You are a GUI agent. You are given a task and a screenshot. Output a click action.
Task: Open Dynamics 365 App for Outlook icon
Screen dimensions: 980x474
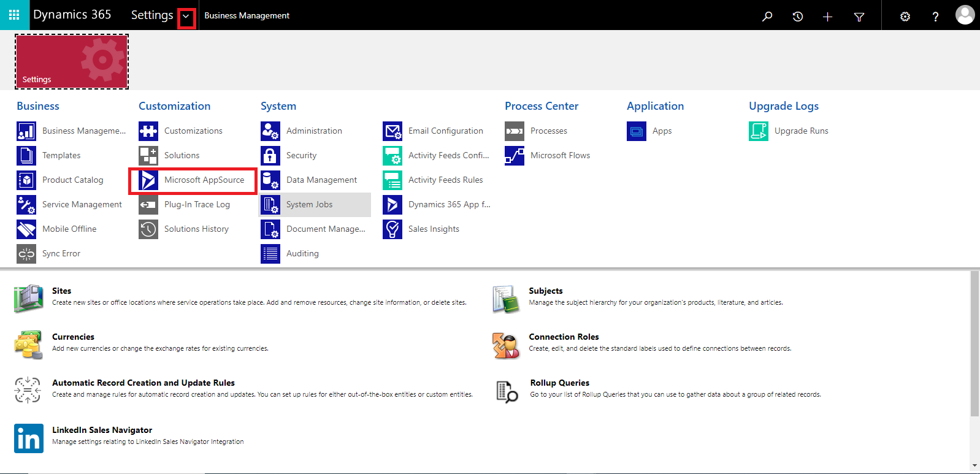392,205
